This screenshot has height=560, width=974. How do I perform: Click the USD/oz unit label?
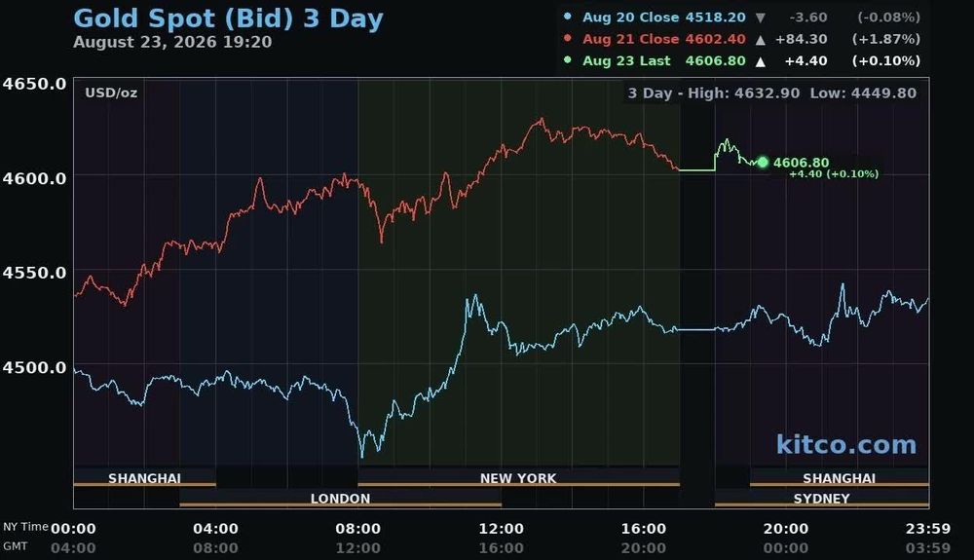tap(111, 93)
